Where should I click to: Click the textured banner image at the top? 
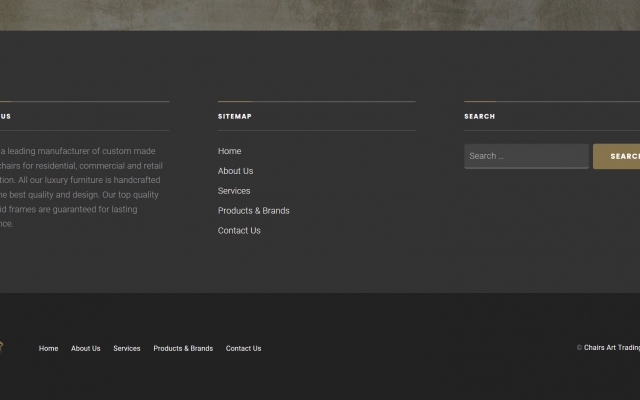tap(320, 14)
